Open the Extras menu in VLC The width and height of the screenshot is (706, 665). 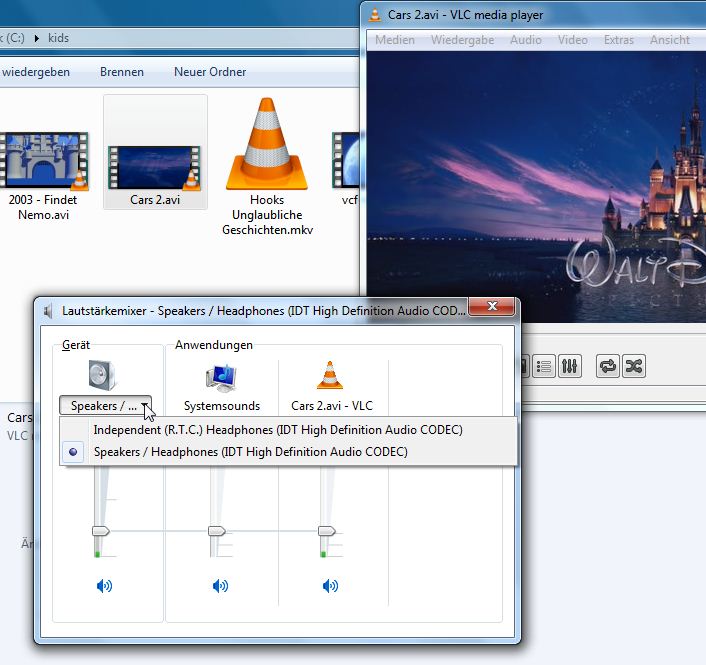[619, 40]
